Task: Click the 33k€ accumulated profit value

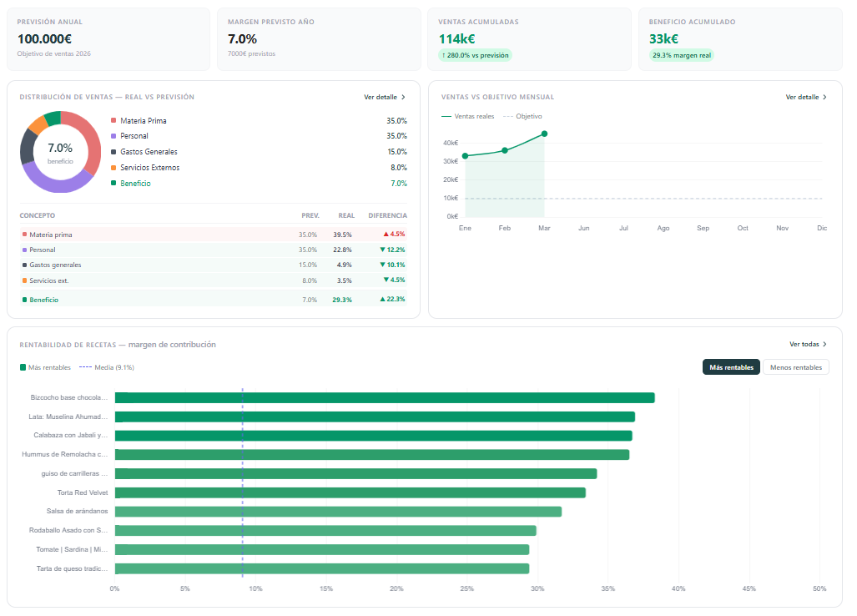Action: (663, 38)
